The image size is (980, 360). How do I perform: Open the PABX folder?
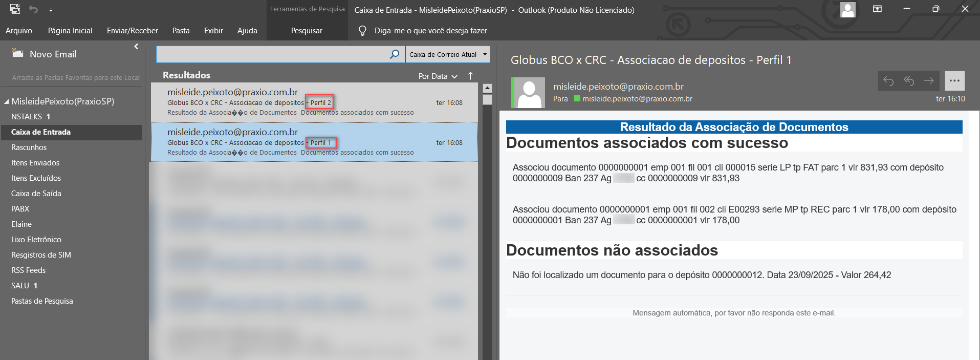pyautogui.click(x=71, y=209)
